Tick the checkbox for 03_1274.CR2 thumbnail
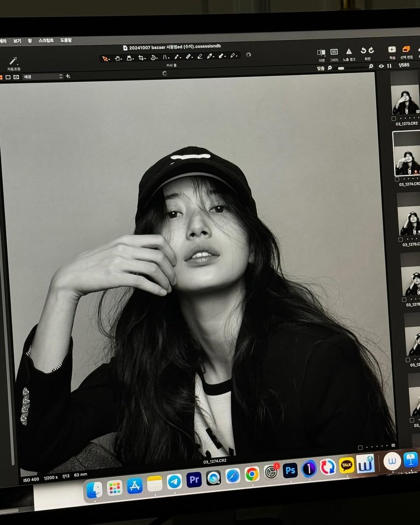 [396, 179]
